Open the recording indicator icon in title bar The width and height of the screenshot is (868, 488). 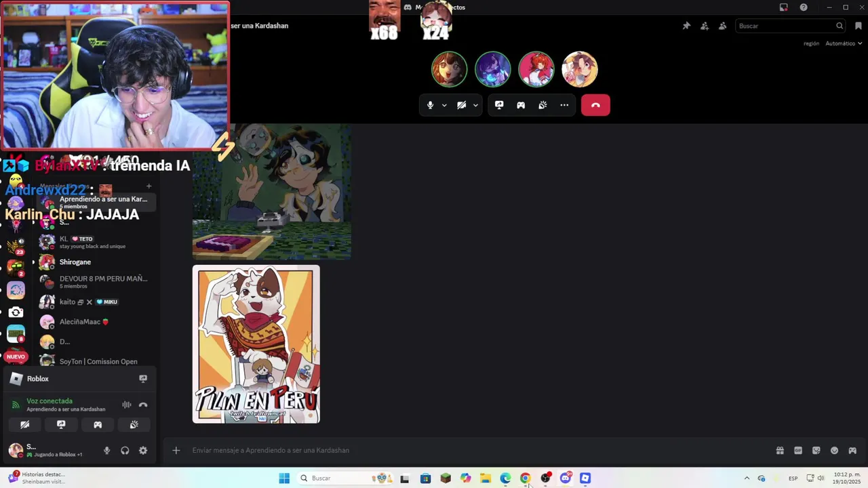pyautogui.click(x=784, y=7)
